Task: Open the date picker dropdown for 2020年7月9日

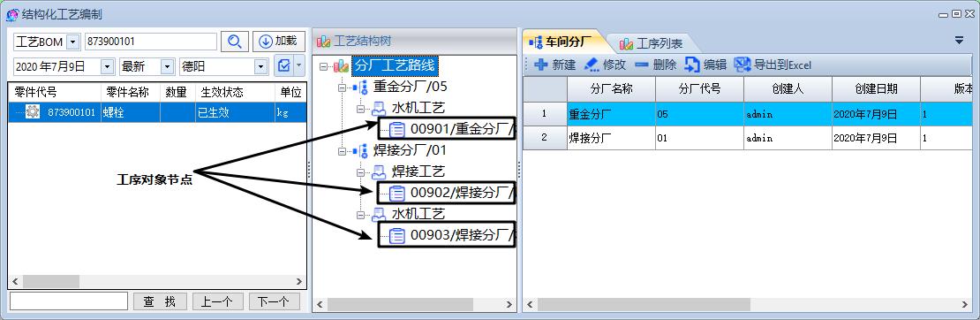Action: click(108, 66)
